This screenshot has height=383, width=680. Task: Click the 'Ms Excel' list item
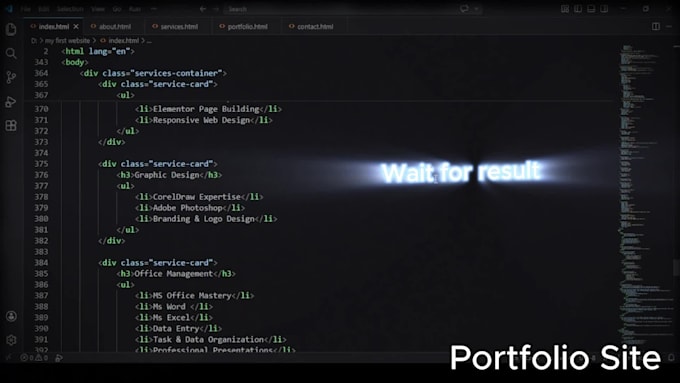pyautogui.click(x=171, y=318)
